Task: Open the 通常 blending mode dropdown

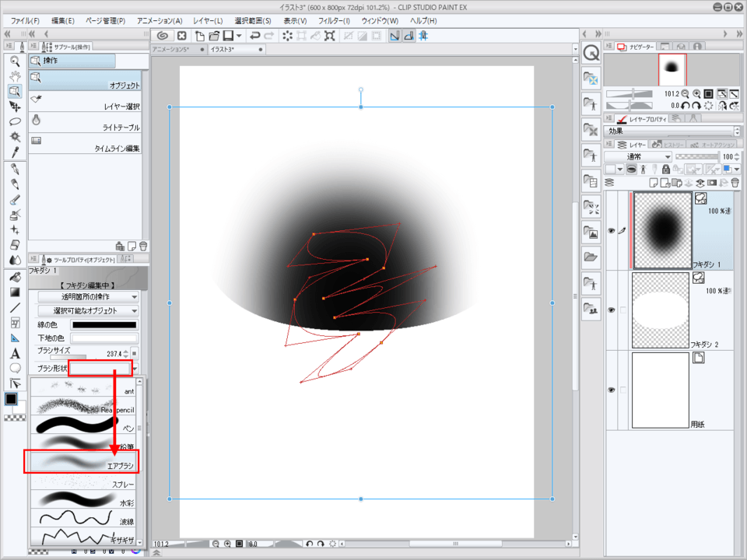Action: pos(638,156)
